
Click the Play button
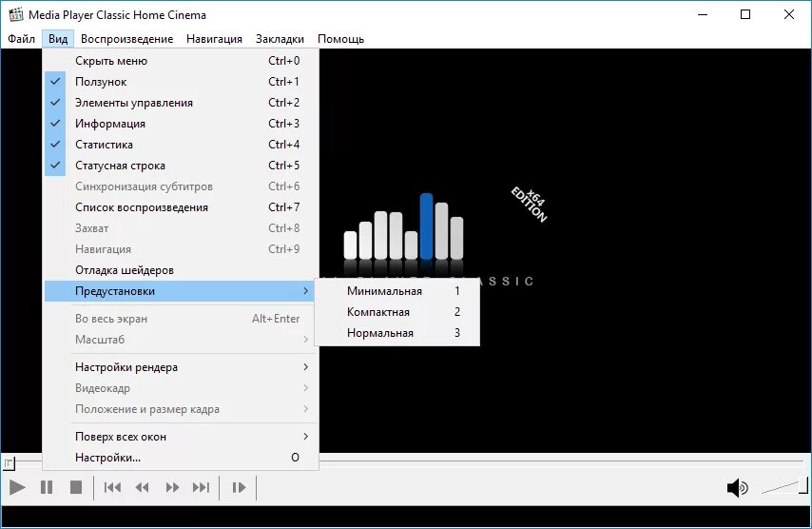(17, 487)
